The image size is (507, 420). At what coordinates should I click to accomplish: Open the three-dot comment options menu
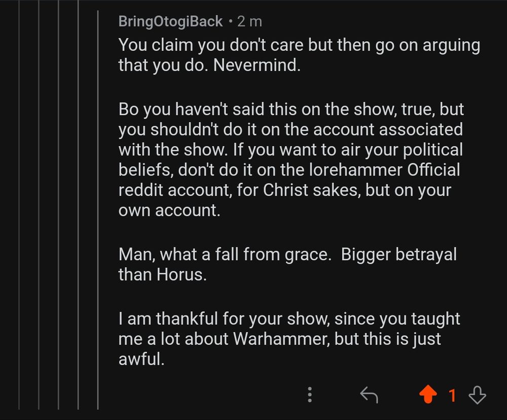[310, 394]
